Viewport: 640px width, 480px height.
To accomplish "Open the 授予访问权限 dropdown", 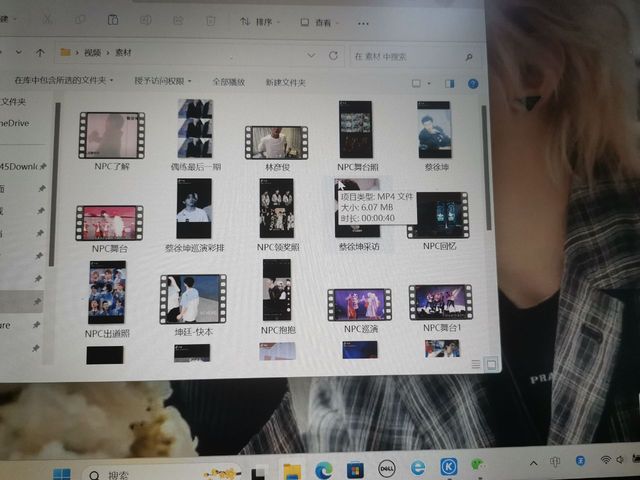I will pyautogui.click(x=162, y=81).
